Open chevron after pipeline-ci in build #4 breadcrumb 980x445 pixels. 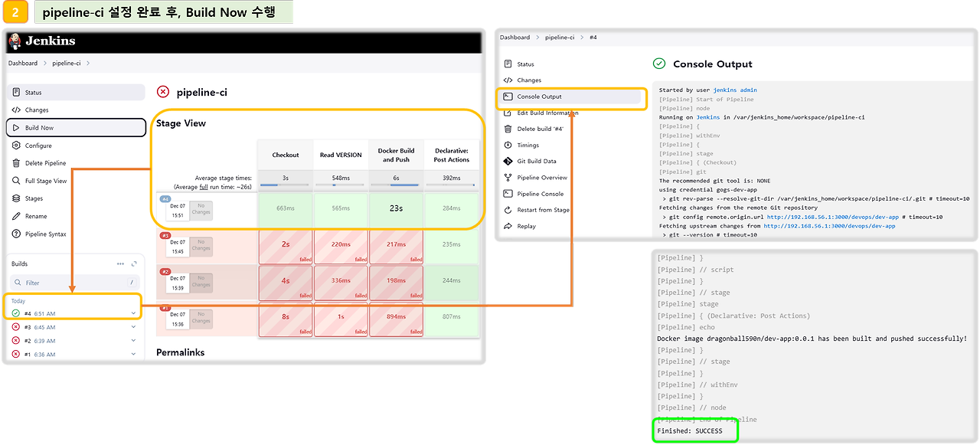tap(581, 38)
